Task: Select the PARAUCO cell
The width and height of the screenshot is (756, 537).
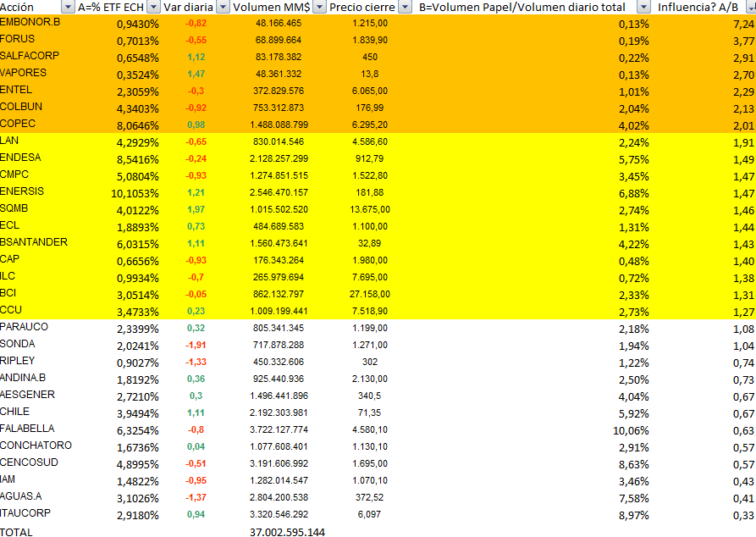Action: click(x=24, y=327)
